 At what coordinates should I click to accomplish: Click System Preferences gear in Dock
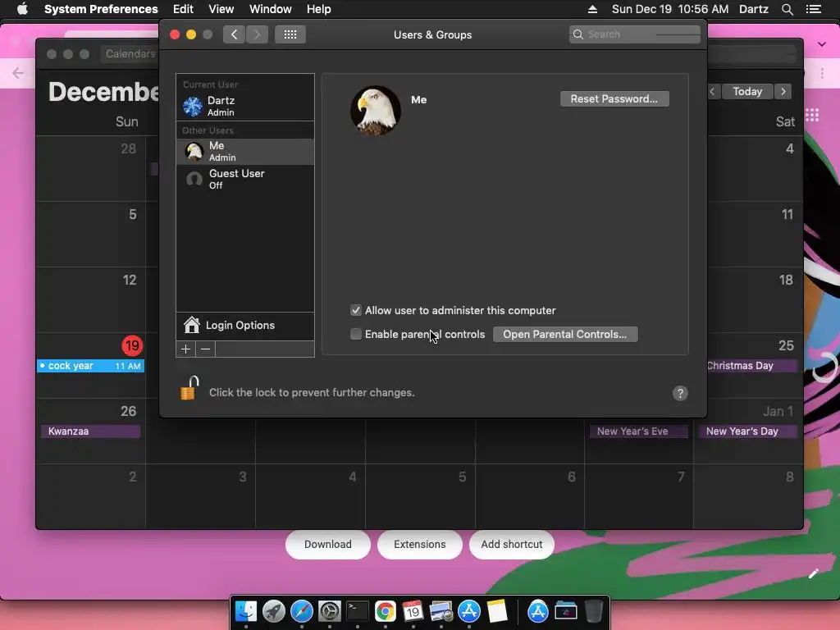coord(330,611)
